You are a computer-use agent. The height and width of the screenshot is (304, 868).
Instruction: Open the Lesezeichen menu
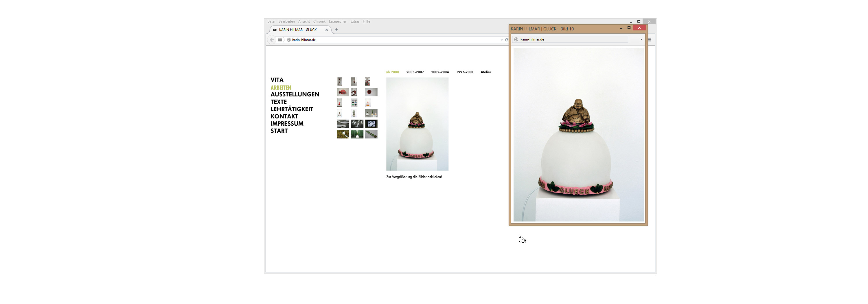pos(338,22)
